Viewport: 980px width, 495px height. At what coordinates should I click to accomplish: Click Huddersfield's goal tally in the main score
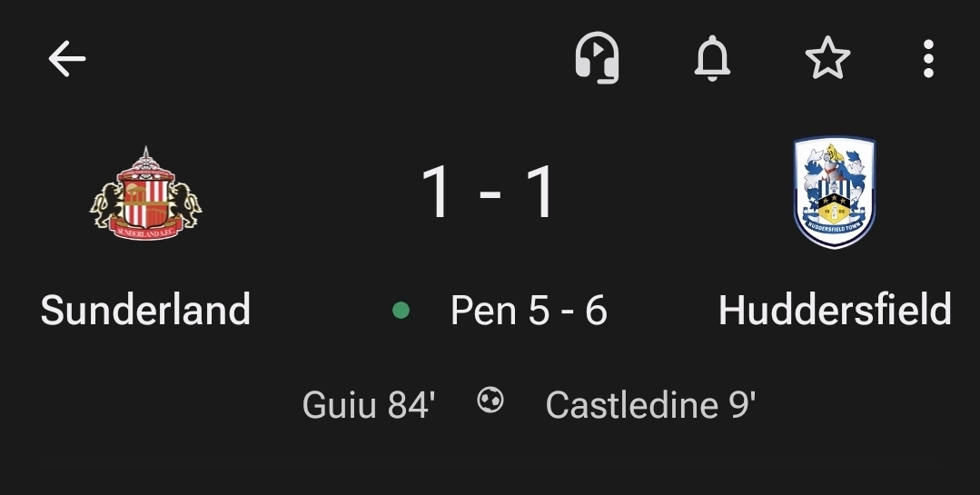point(540,193)
